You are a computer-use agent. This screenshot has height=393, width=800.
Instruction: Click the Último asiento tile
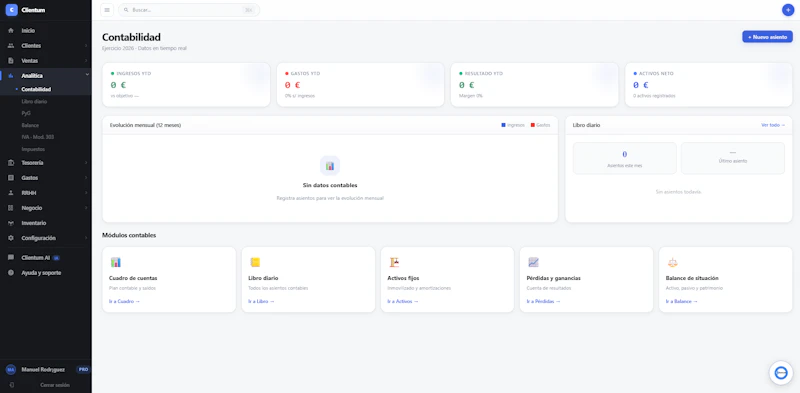[733, 158]
